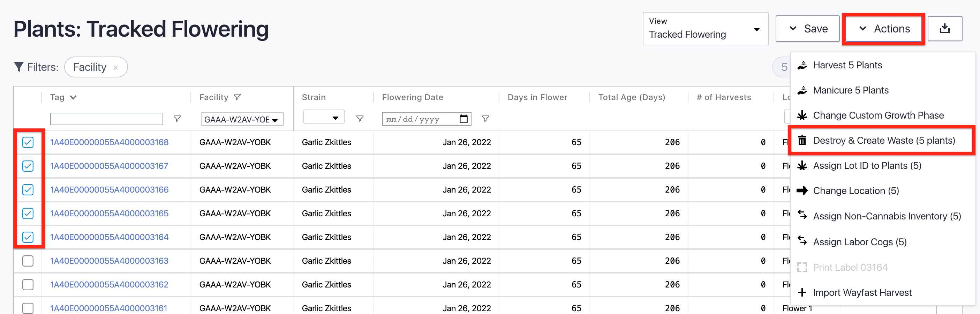Expand the Facility GAAA-W2AV filter dropdown
Viewport: 980px width, 314px height.
[242, 119]
